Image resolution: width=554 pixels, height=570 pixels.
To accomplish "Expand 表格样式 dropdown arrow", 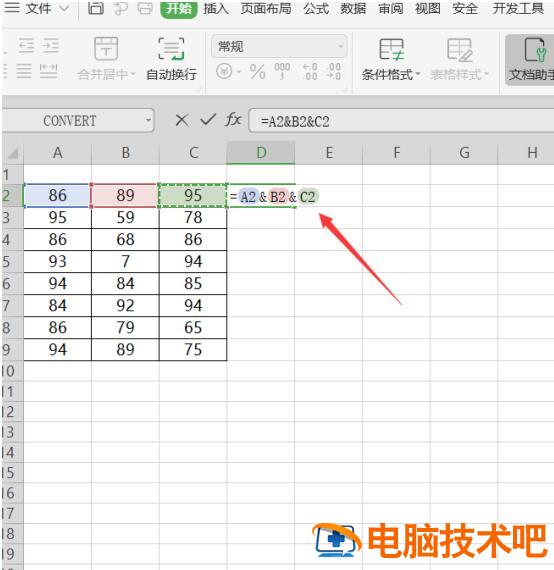I will 486,74.
